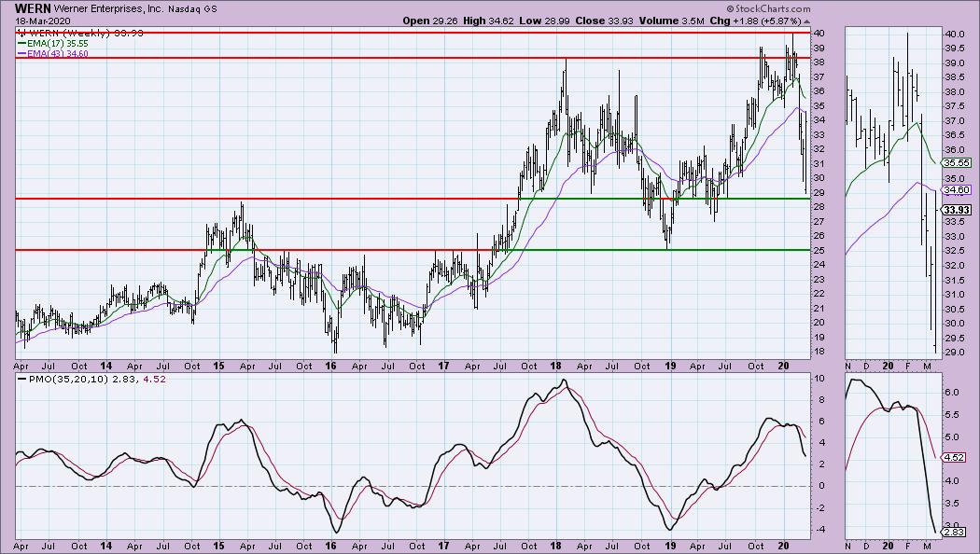Click the black line swatch beside PMO(35,20,10)
The height and width of the screenshot is (554, 980).
(21, 379)
